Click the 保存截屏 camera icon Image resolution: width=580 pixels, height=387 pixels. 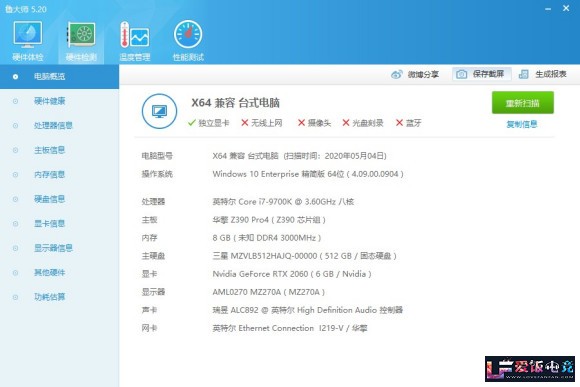[x=461, y=74]
